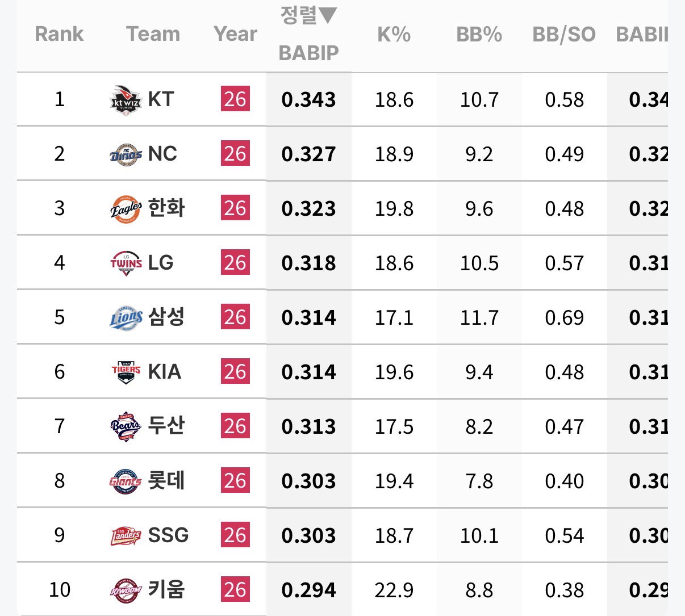
Task: Click the KIA Tigers logo
Action: pyautogui.click(x=126, y=372)
